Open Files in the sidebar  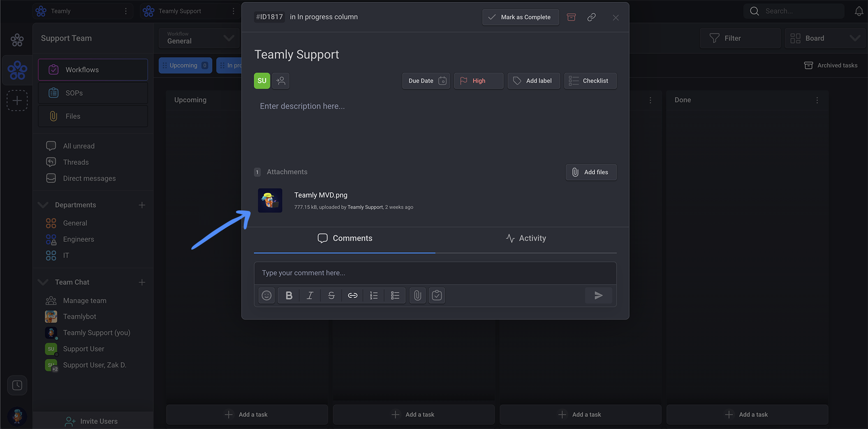coord(93,116)
